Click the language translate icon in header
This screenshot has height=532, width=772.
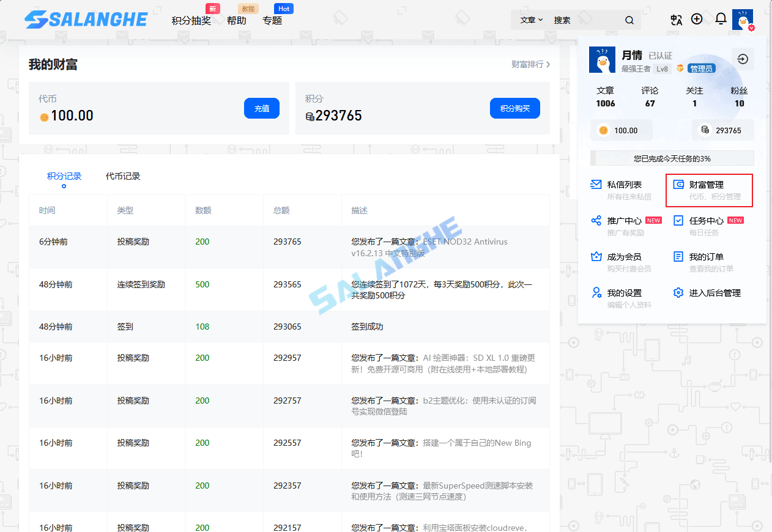(676, 19)
